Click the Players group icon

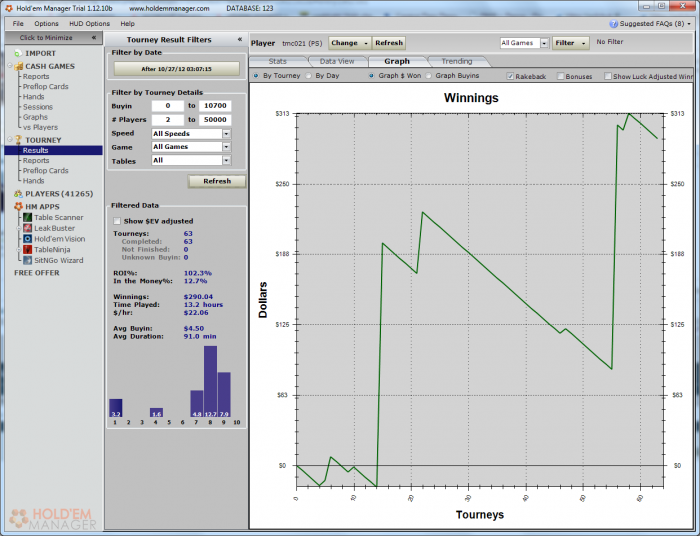click(x=18, y=194)
